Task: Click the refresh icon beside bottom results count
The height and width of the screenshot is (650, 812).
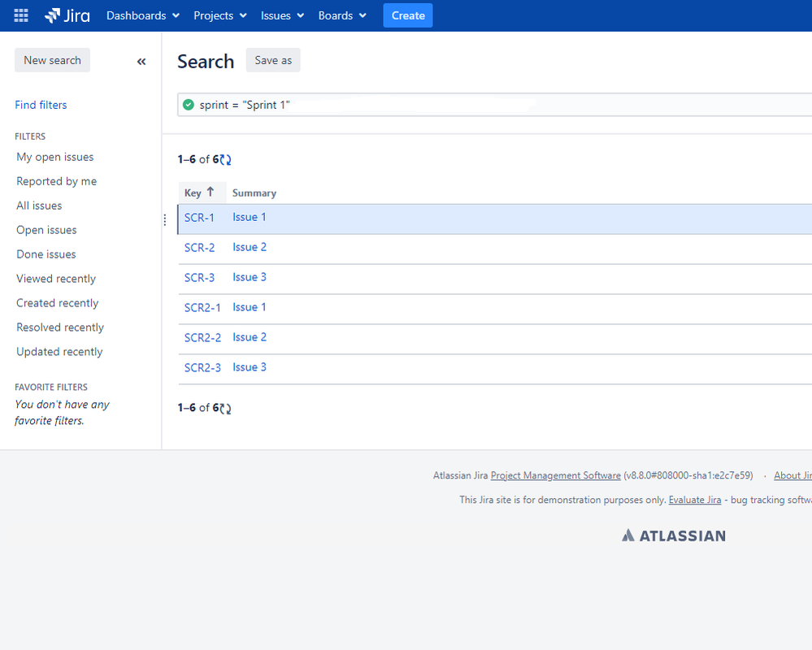Action: (225, 409)
